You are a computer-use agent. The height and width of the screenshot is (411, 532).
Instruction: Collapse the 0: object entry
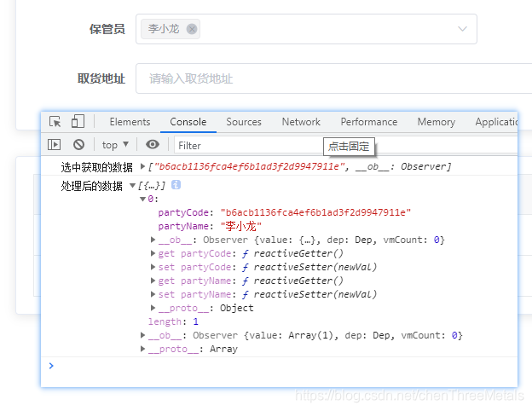pos(143,199)
